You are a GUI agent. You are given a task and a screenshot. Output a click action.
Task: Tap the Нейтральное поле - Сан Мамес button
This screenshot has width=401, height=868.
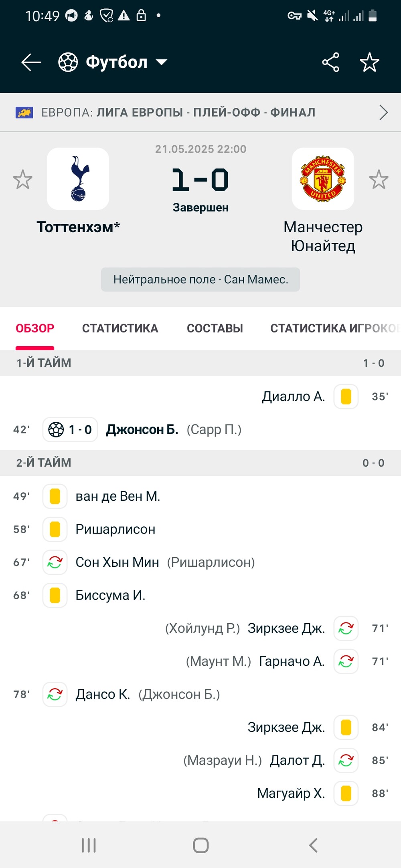point(200,280)
